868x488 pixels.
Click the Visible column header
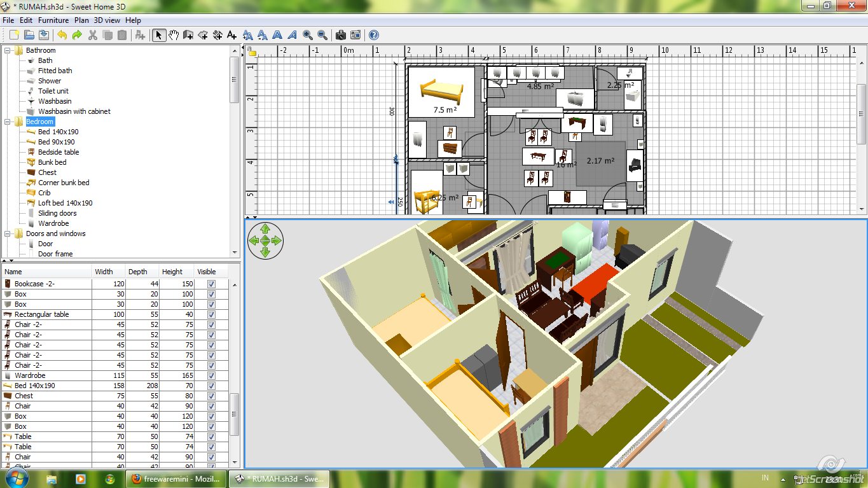pyautogui.click(x=211, y=272)
